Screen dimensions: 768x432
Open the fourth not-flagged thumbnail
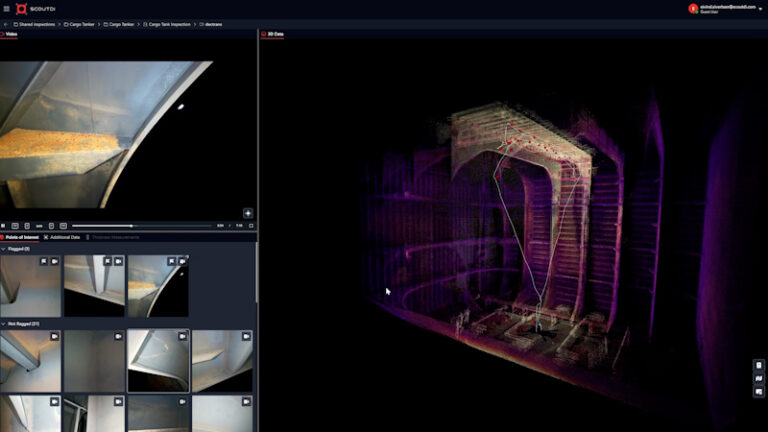(222, 361)
